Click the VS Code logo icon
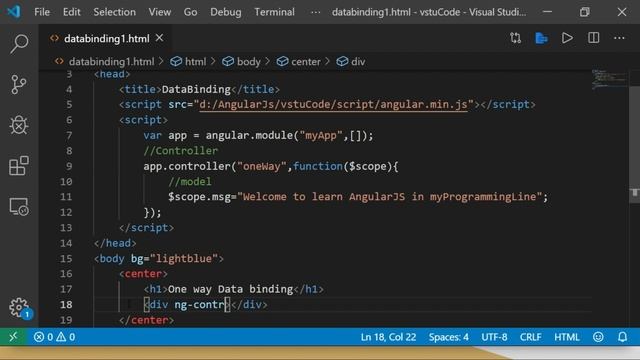 coord(13,12)
